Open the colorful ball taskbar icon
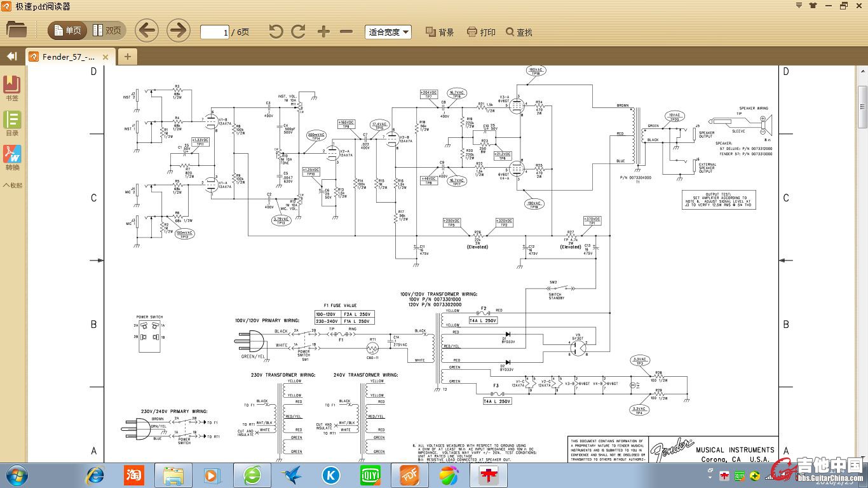 coord(449,475)
